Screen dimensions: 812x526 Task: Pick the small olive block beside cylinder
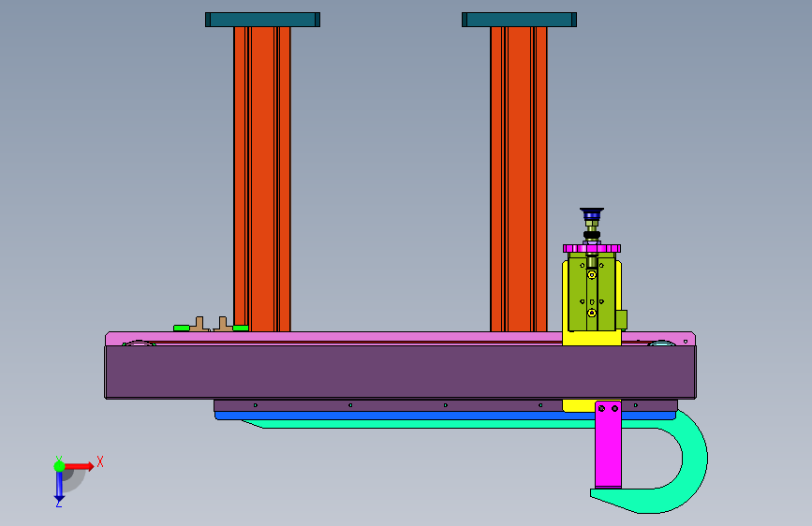[622, 319]
